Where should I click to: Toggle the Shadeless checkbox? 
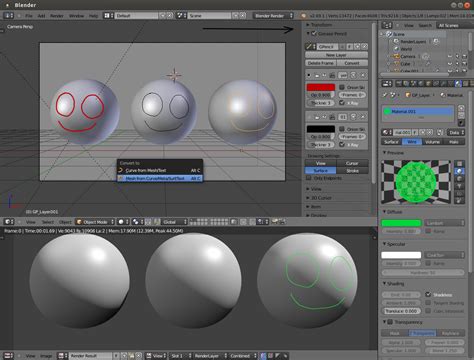pyautogui.click(x=428, y=294)
